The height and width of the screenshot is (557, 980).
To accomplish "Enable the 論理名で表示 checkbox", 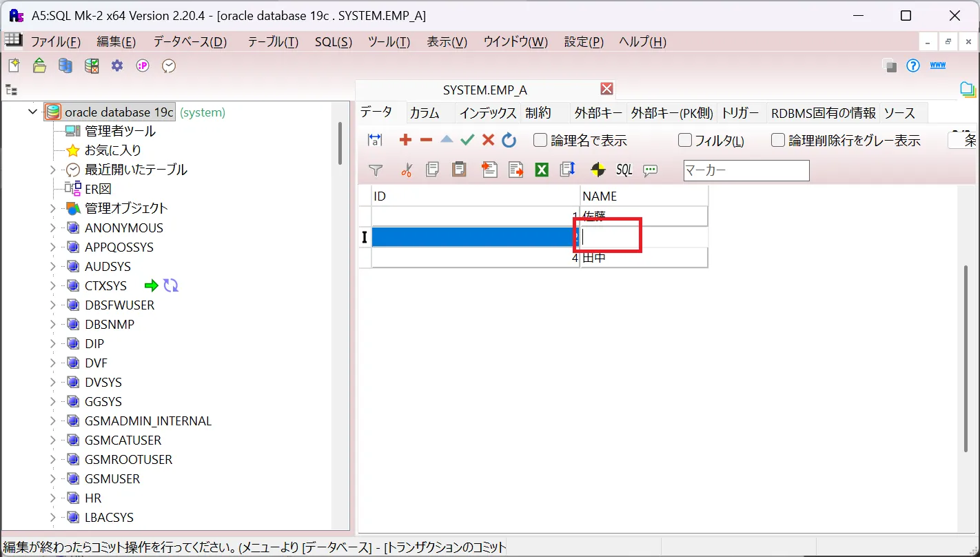I will pyautogui.click(x=540, y=140).
